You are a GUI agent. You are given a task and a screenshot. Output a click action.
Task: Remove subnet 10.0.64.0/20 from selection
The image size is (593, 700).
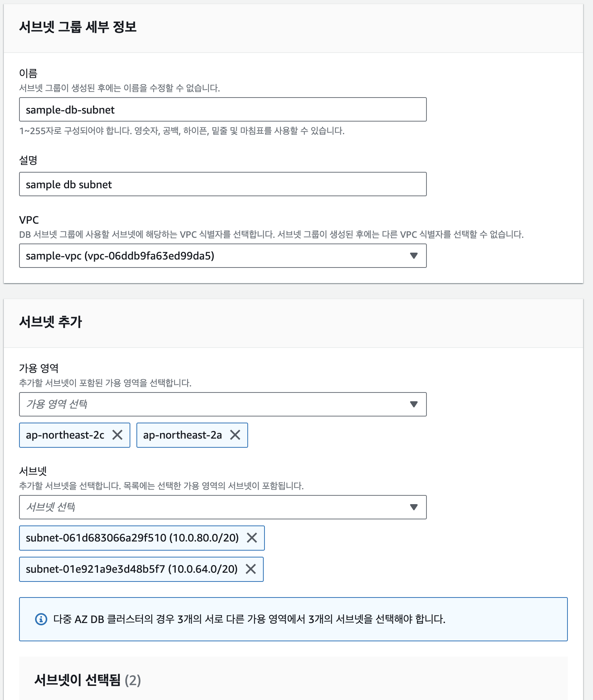click(251, 569)
